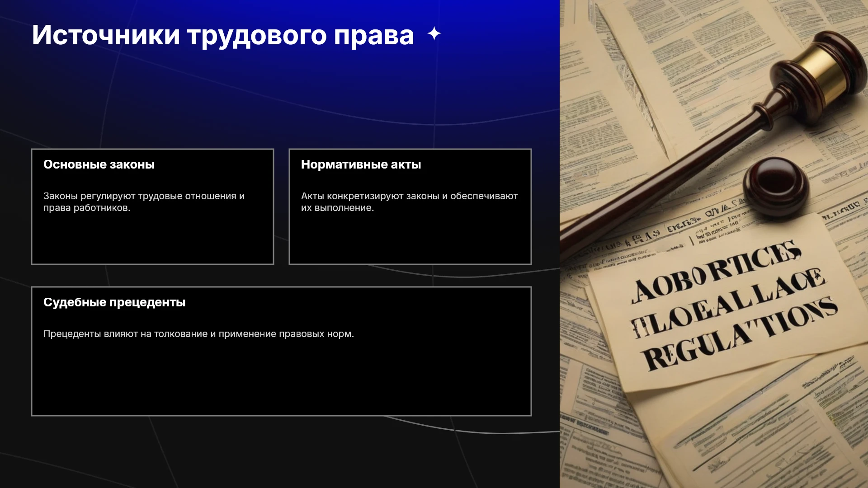Select the slide title "Источники трудового права"

coord(223,35)
